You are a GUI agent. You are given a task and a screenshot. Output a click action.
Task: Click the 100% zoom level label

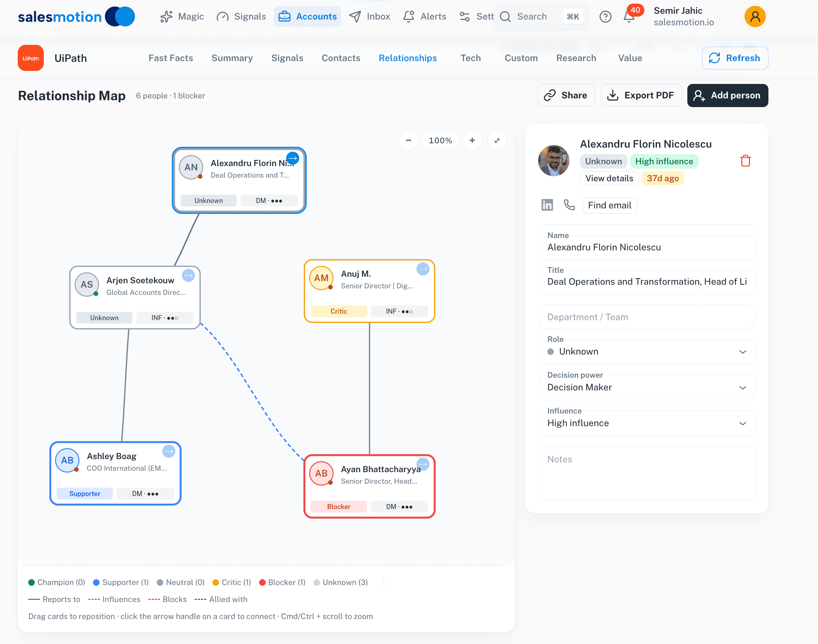click(x=440, y=140)
